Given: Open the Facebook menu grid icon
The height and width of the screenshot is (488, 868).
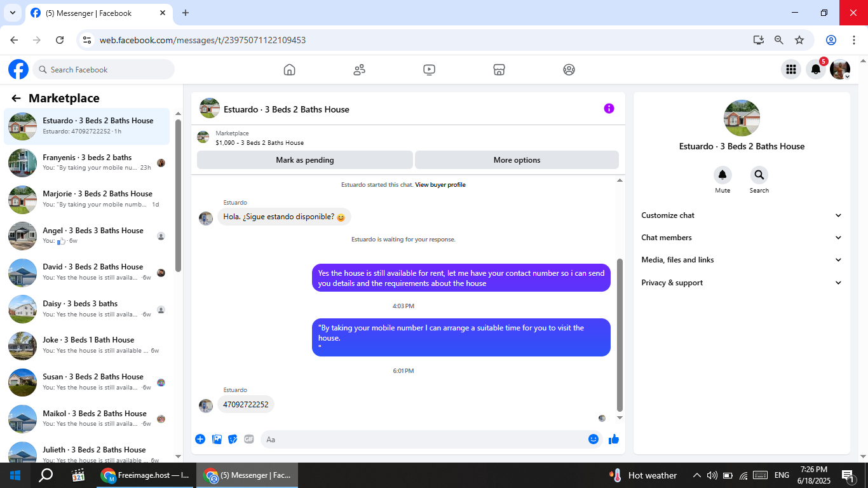Looking at the screenshot, I should (791, 70).
